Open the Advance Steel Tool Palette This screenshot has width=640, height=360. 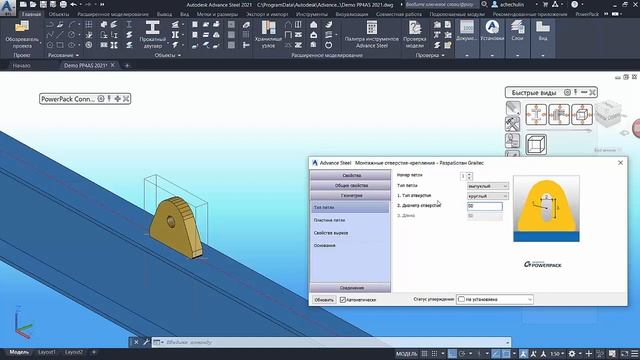(x=371, y=35)
